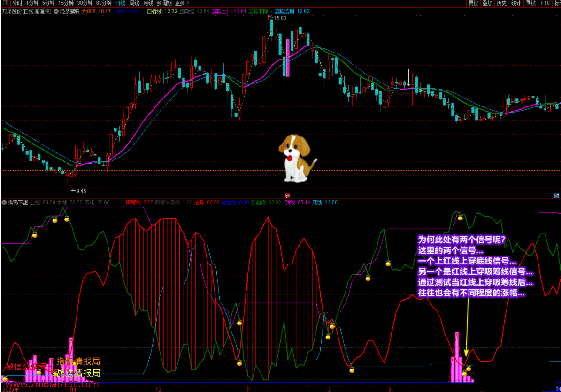Click 趋势 60.00 value label
This screenshot has height=392, width=561.
(x=207, y=202)
